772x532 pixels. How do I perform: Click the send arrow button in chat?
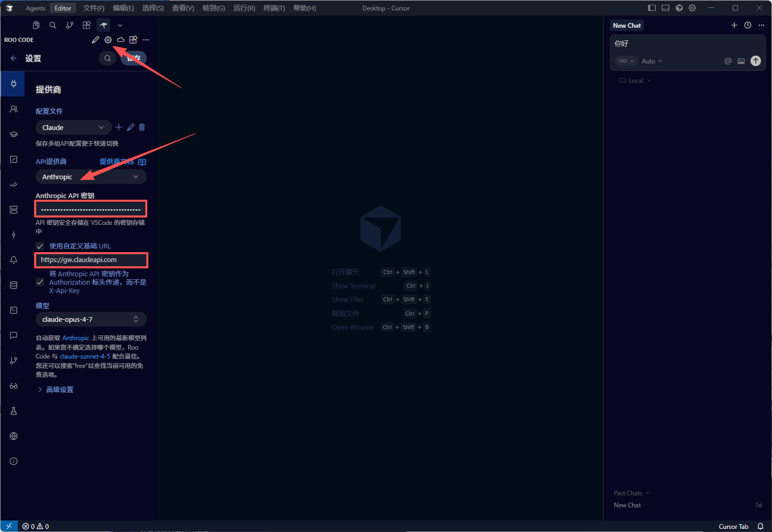[x=755, y=61]
